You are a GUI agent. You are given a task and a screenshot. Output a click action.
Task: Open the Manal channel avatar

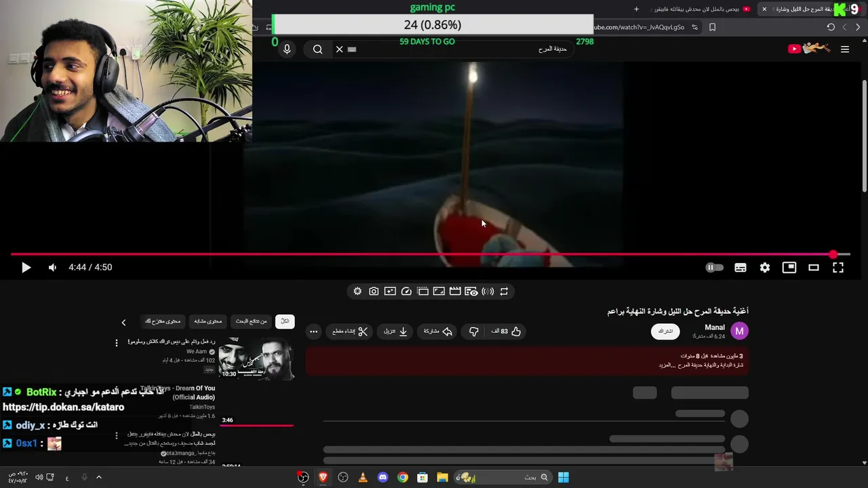point(739,331)
